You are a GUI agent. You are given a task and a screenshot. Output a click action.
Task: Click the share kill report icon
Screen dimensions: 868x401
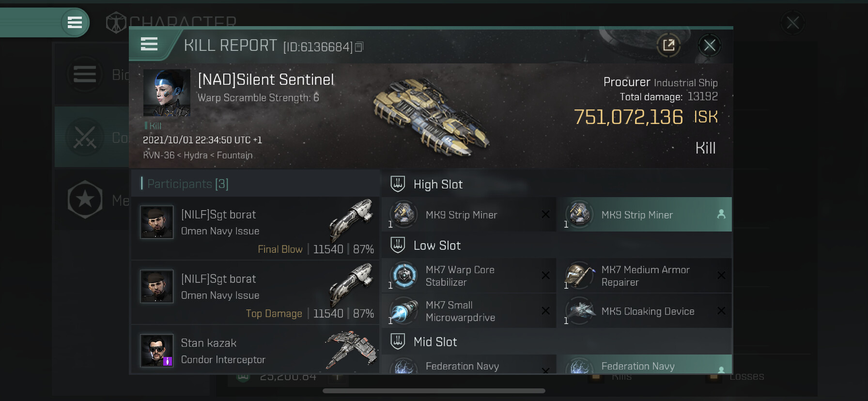pyautogui.click(x=668, y=46)
